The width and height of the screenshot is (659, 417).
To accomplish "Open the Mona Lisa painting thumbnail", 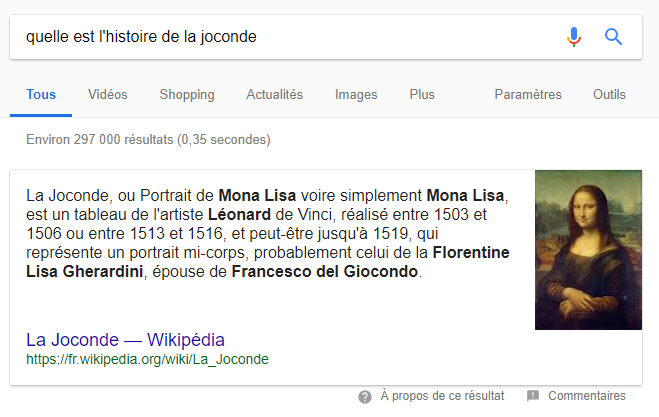I will pos(588,250).
